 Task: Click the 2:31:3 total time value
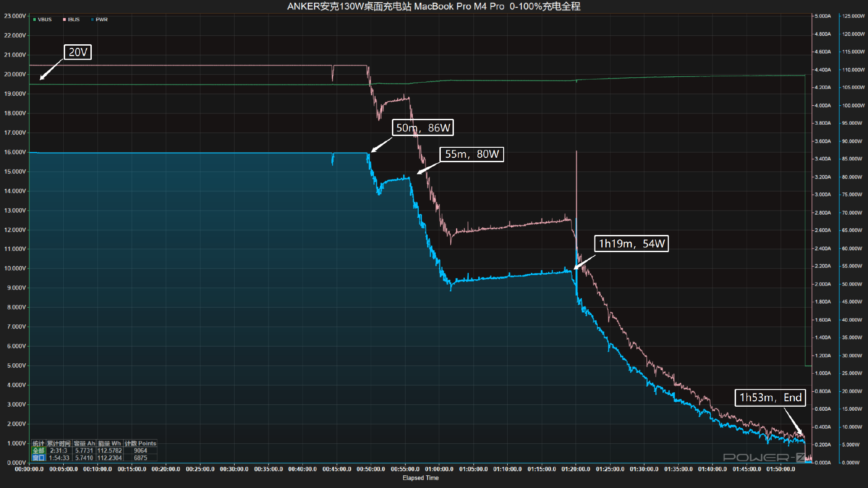59,450
